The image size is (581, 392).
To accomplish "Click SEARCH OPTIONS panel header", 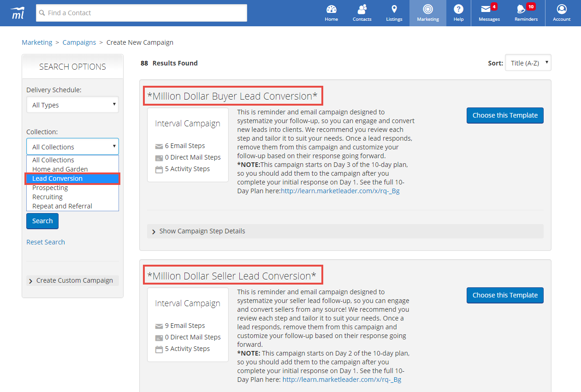I will 72,66.
